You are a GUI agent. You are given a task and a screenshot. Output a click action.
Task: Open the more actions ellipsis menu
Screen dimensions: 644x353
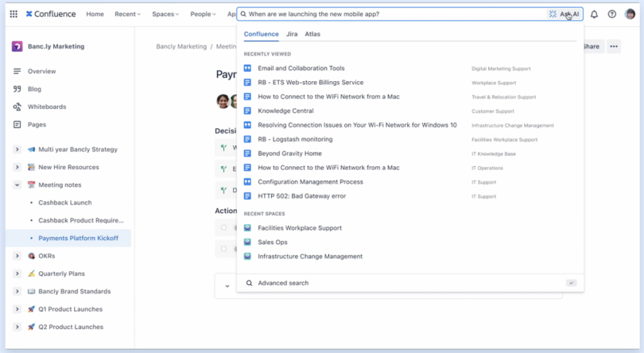point(613,47)
